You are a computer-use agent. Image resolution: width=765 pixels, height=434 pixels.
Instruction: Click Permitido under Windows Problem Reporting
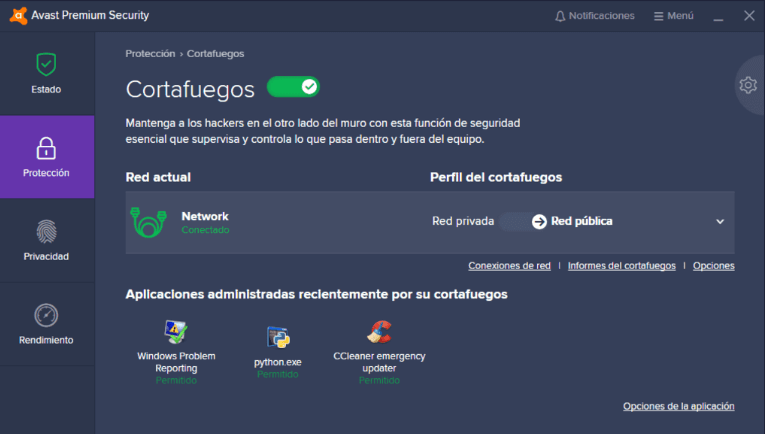[x=176, y=380]
